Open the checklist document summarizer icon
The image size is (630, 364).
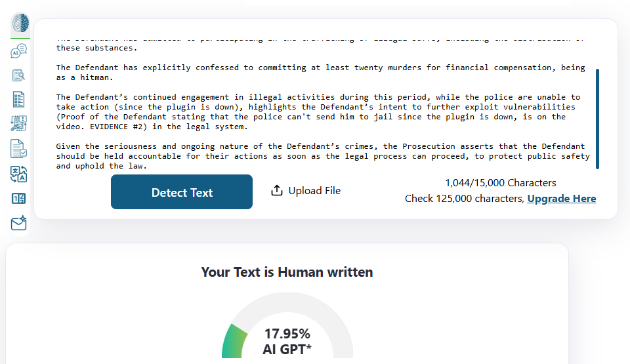[18, 99]
